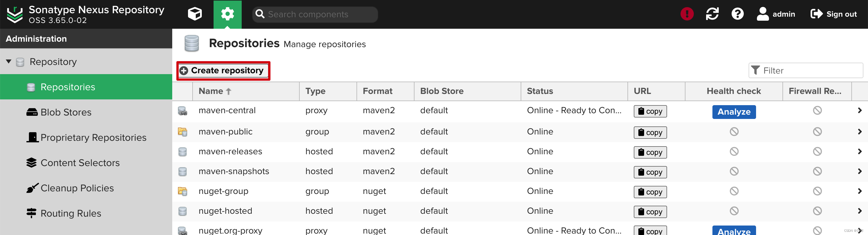Open nuget-hosted row details chevron

pos(859,211)
